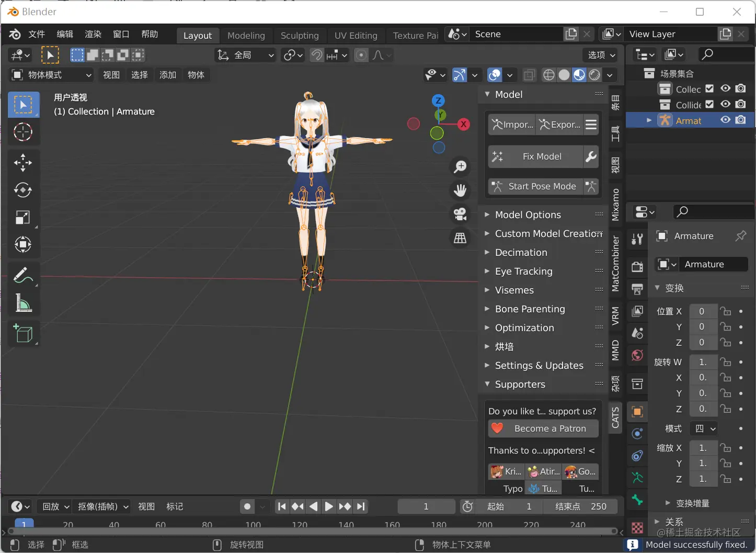Select the Annotate tool
The height and width of the screenshot is (553, 756).
[x=23, y=275]
